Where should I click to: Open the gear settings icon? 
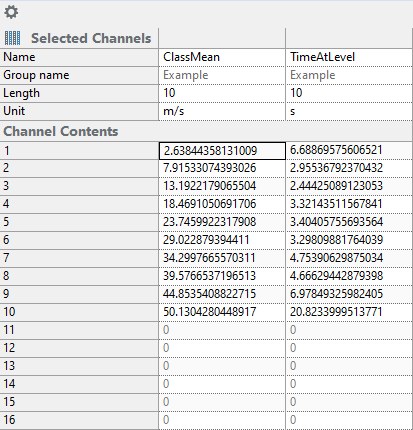point(11,12)
